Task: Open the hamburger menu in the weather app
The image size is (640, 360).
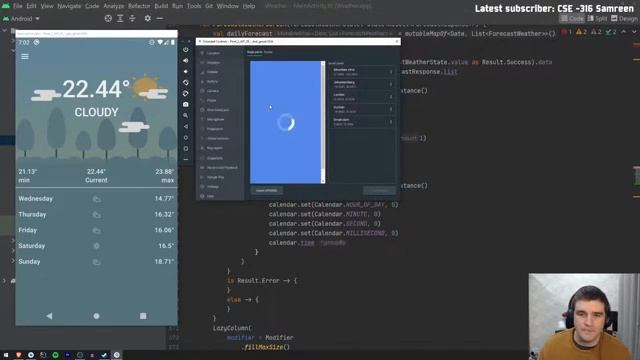Action: point(25,56)
